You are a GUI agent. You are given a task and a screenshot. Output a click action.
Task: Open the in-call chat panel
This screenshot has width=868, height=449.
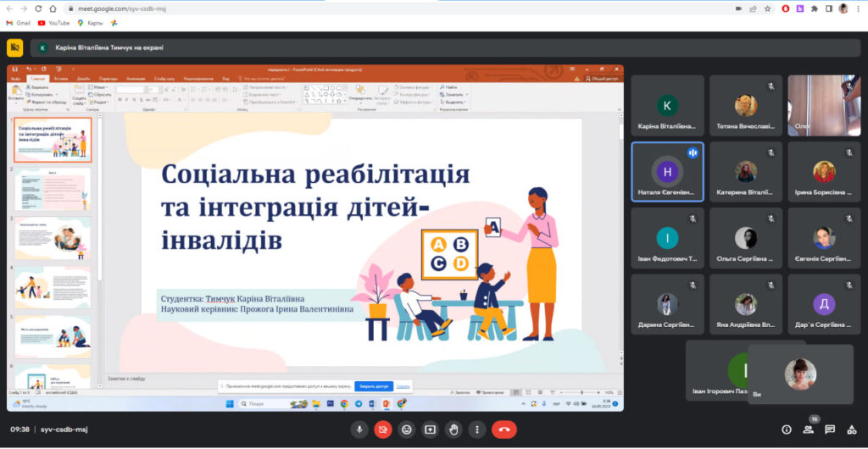coord(830,430)
